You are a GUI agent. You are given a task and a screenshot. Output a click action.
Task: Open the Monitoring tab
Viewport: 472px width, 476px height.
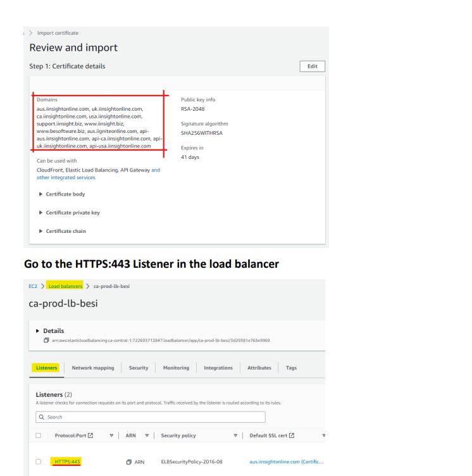coord(176,368)
